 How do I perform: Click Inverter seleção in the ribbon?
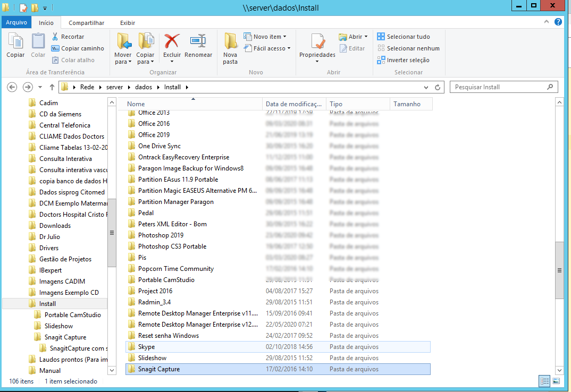tap(403, 59)
